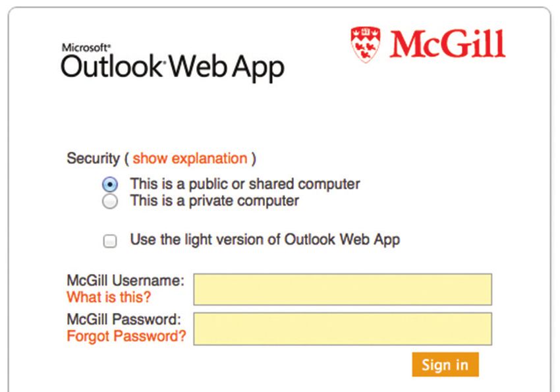Click the red McGill wordmark
This screenshot has width=560, height=392.
447,44
